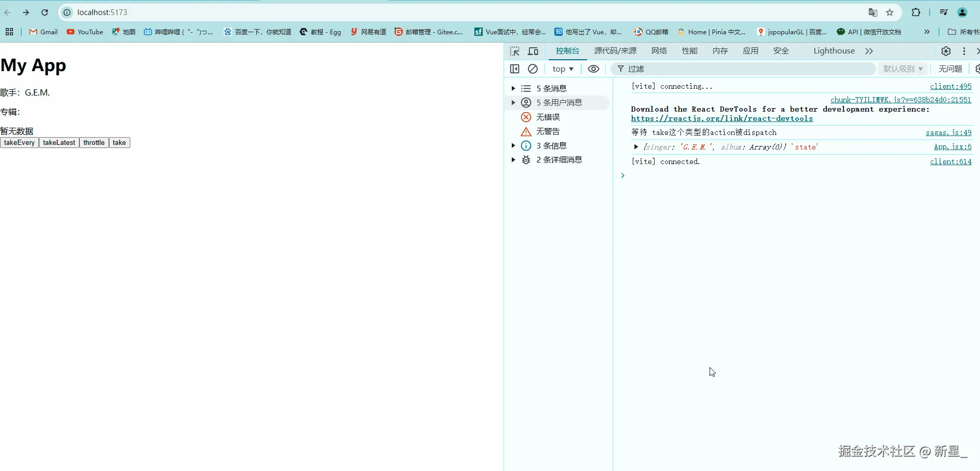Open the 默认级别 log level dropdown
980x471 pixels.
903,69
